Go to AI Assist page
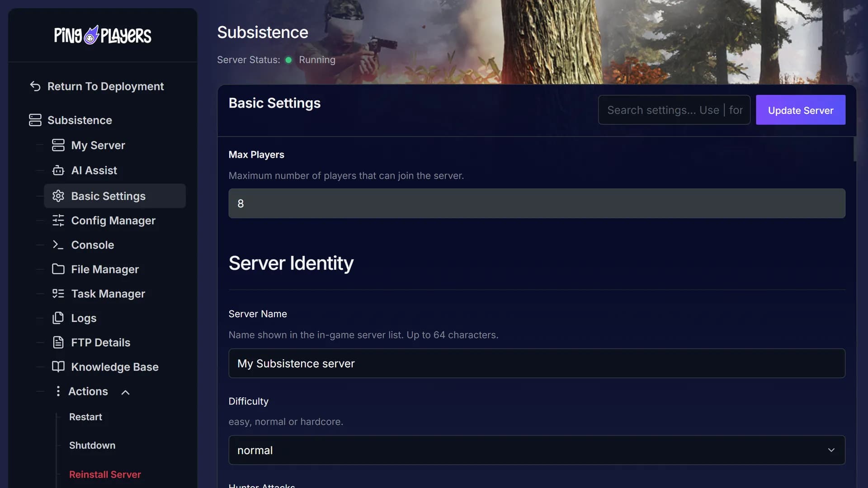 94,170
